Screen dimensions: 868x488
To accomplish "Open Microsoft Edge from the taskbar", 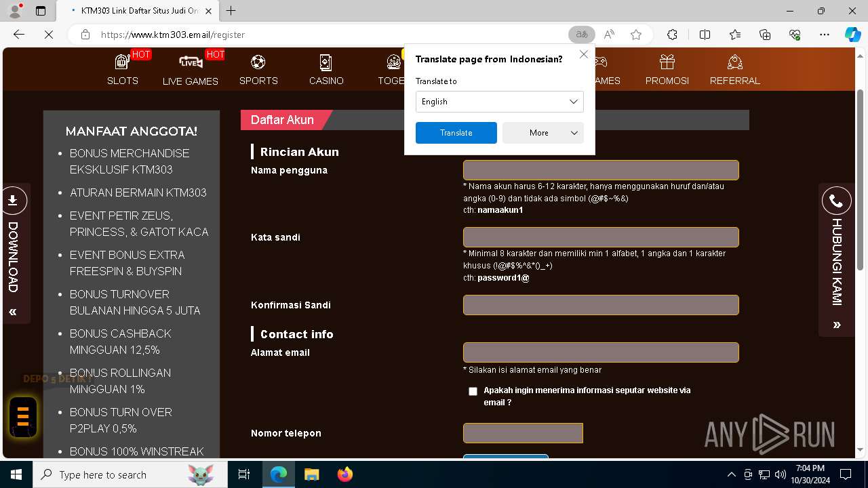I will click(x=279, y=474).
